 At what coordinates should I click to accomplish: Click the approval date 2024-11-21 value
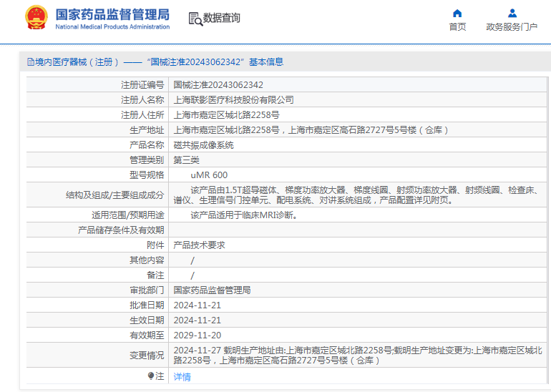[x=197, y=305]
